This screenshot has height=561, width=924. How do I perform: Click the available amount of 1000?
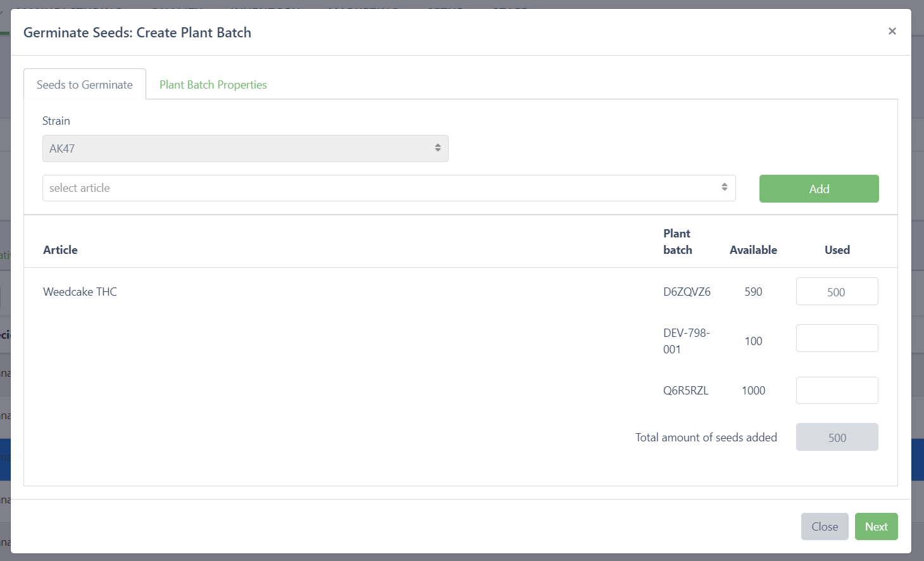point(753,391)
